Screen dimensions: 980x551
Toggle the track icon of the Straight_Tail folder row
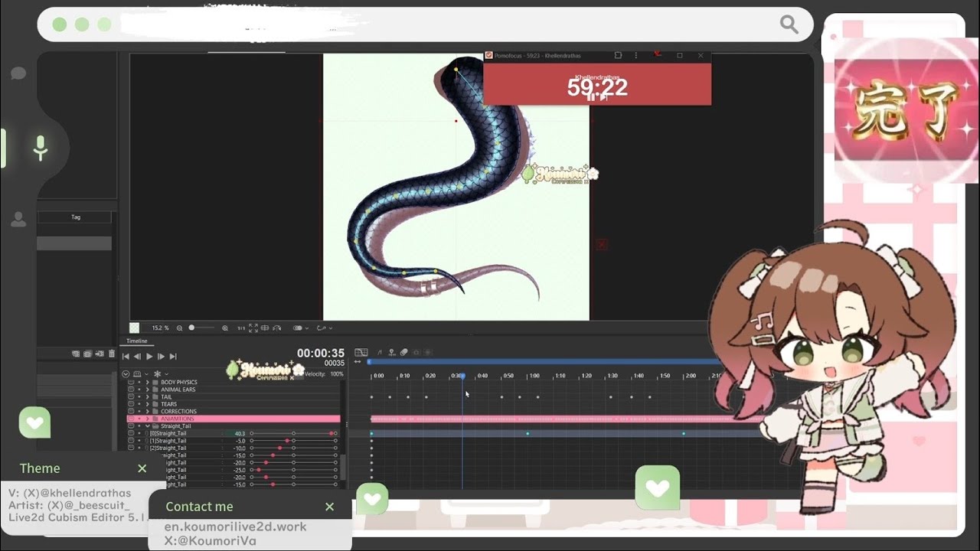coord(131,426)
